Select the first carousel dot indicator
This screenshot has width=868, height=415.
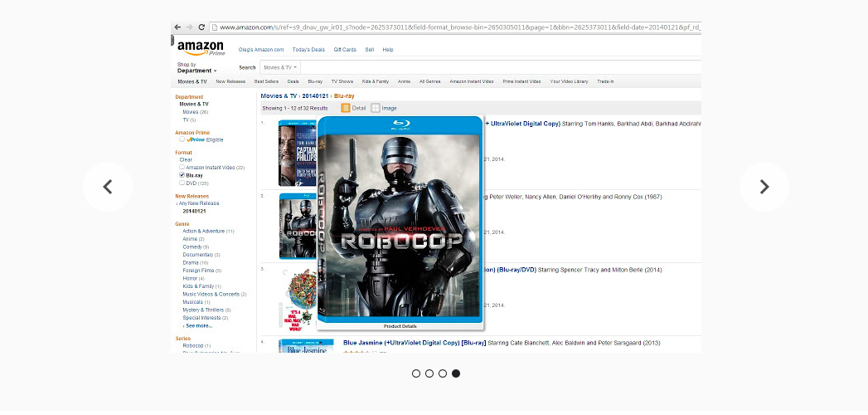416,373
